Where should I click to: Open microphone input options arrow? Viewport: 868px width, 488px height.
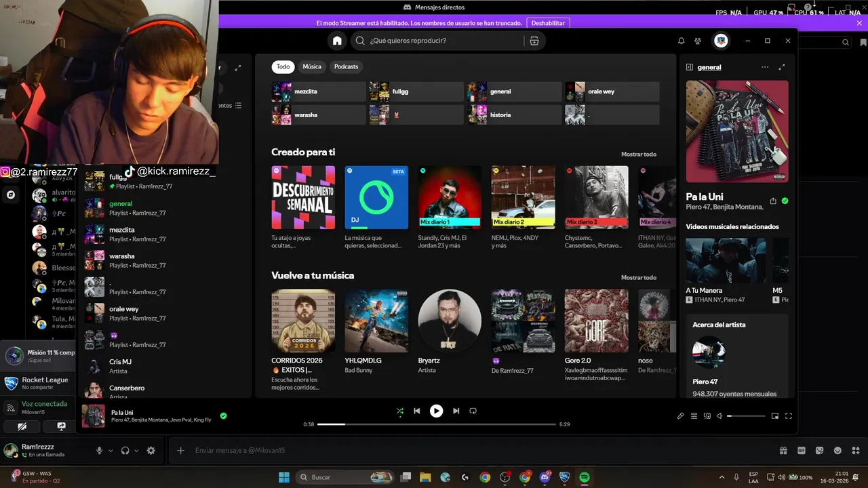[x=110, y=450]
